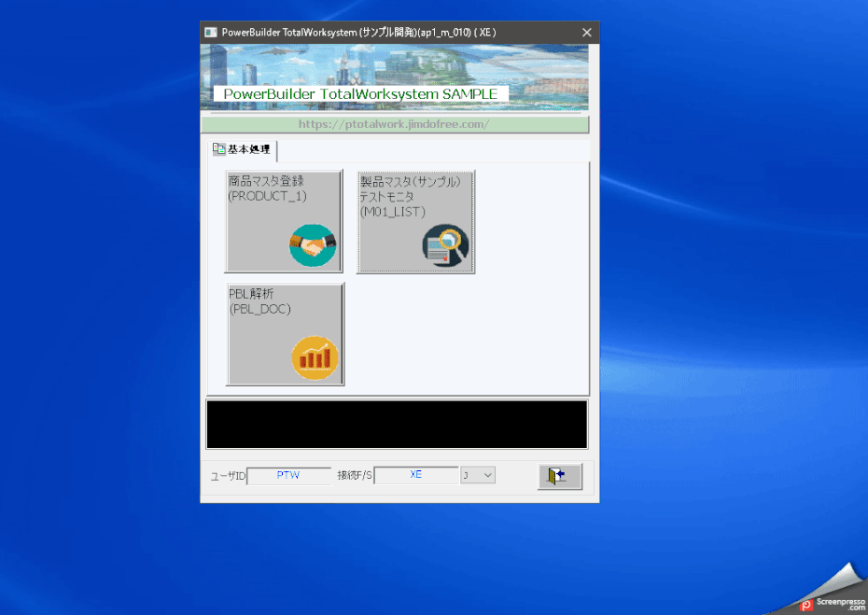
Task: Click the PRODUCT_1 registration tile
Action: (x=284, y=221)
